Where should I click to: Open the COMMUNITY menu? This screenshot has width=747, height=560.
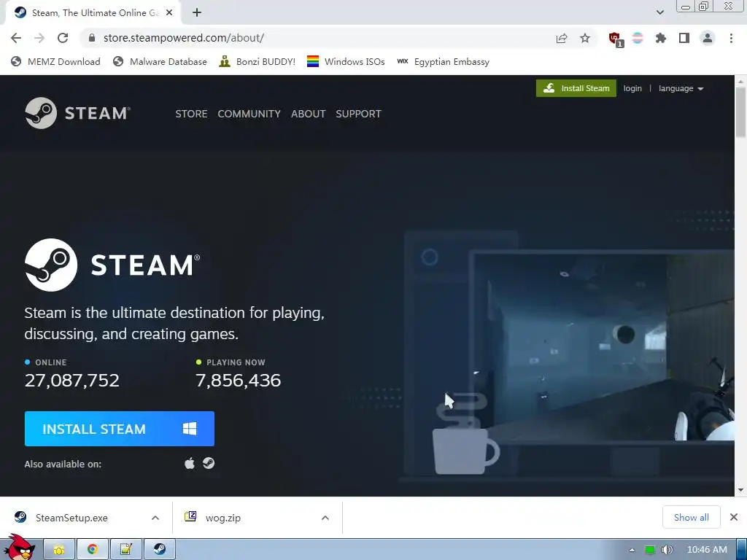(249, 114)
